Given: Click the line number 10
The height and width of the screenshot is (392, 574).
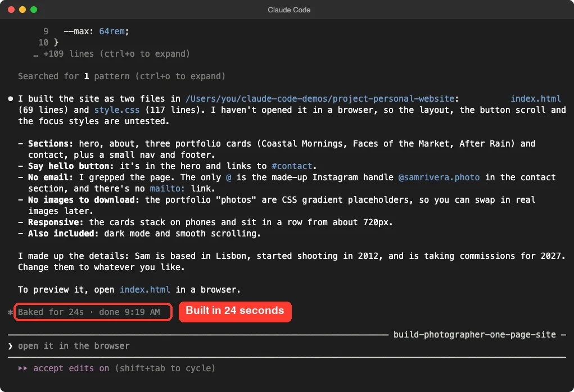Looking at the screenshot, I should [43, 43].
